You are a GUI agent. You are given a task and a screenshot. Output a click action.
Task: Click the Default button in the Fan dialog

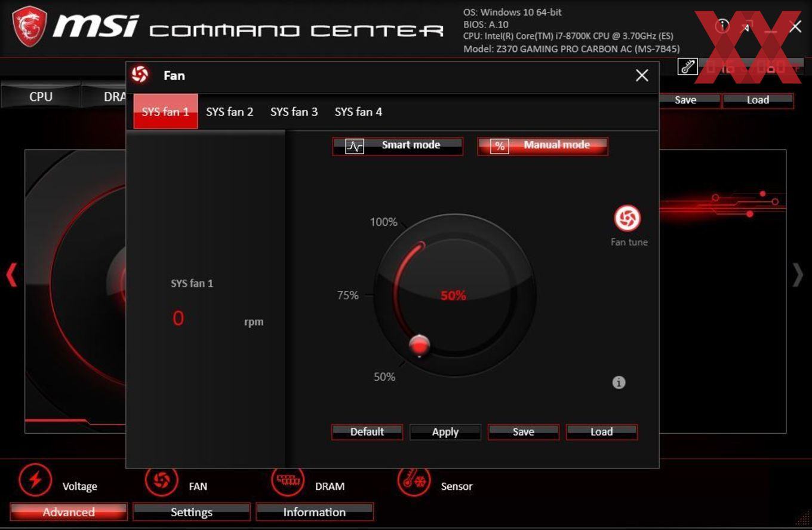(367, 432)
